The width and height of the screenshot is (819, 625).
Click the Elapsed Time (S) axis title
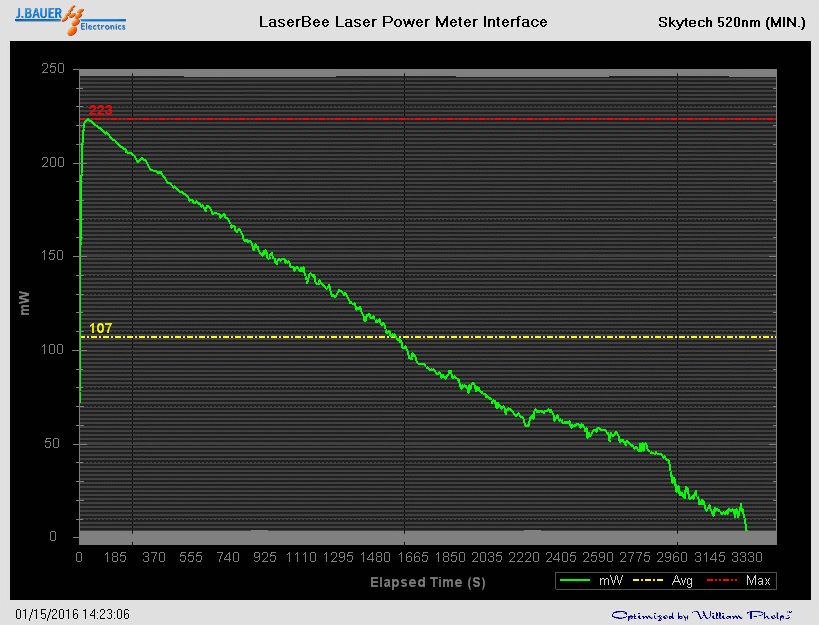[427, 581]
